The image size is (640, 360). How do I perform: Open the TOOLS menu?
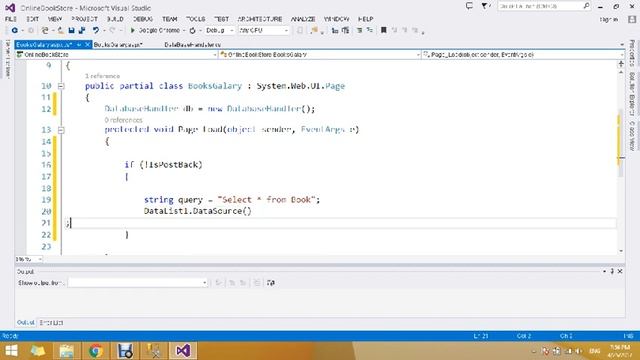pyautogui.click(x=196, y=19)
